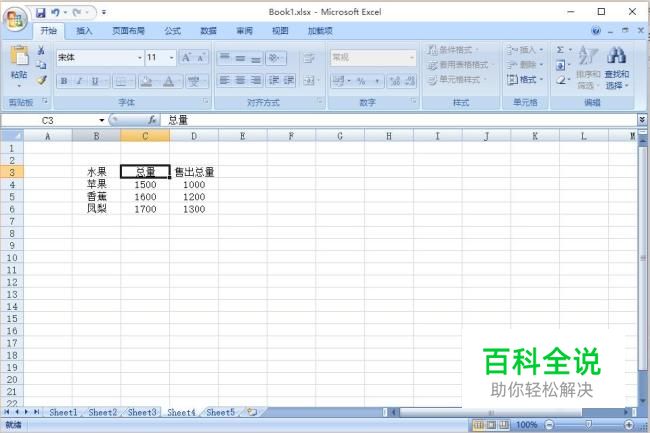Screen dimensions: 650x433
Task: Align text to top of cell
Action: (225, 58)
